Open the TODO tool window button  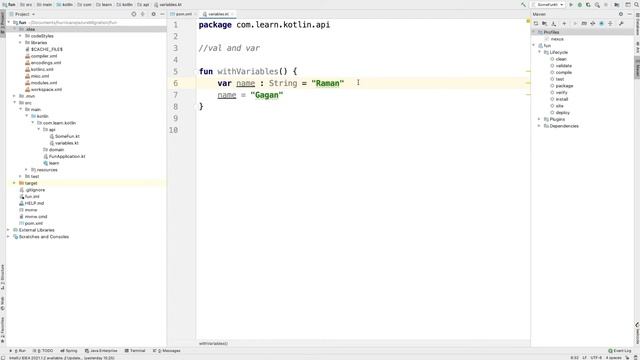pyautogui.click(x=42, y=351)
